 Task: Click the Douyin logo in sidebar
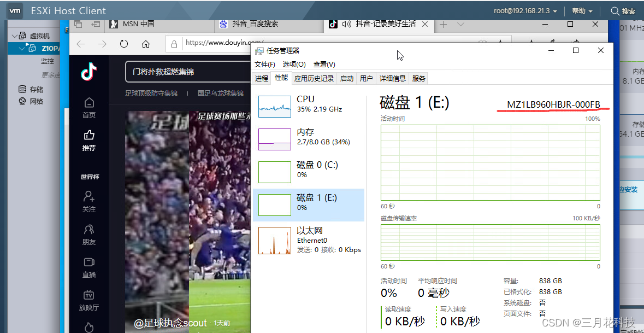pyautogui.click(x=88, y=72)
